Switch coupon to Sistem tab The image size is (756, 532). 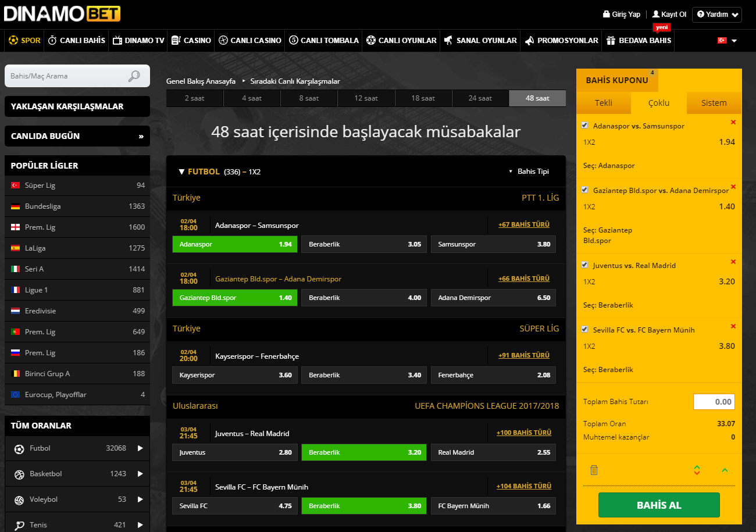(x=714, y=103)
